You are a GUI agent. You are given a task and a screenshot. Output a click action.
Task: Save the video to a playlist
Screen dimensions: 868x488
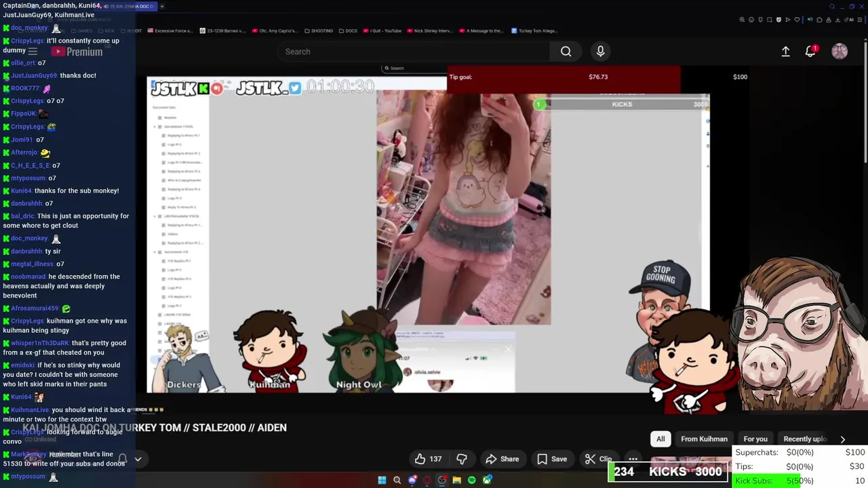click(552, 459)
